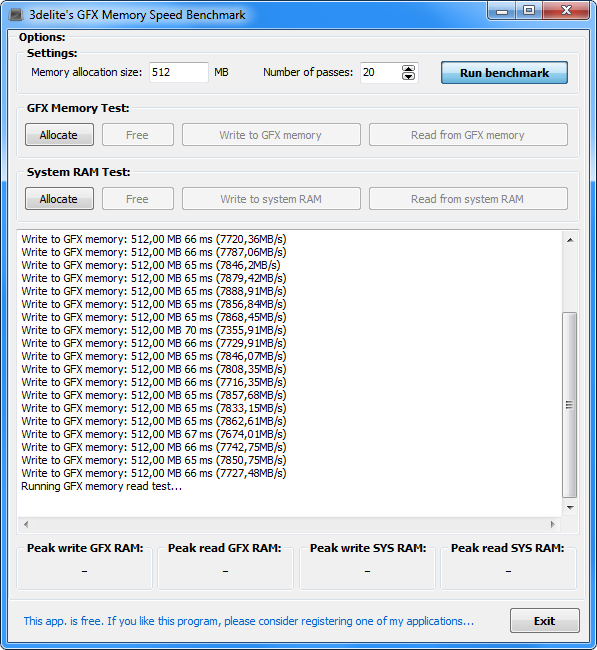Select log line with 7857,68MB/s

[x=154, y=395]
